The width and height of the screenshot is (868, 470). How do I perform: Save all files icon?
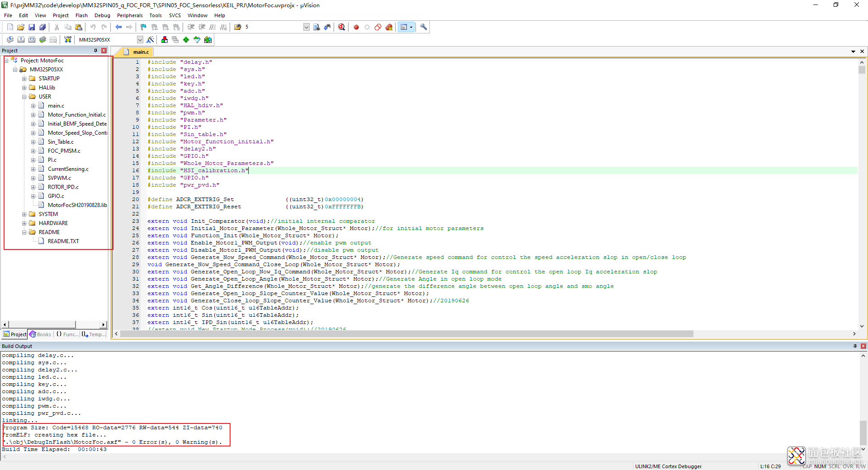[x=42, y=27]
